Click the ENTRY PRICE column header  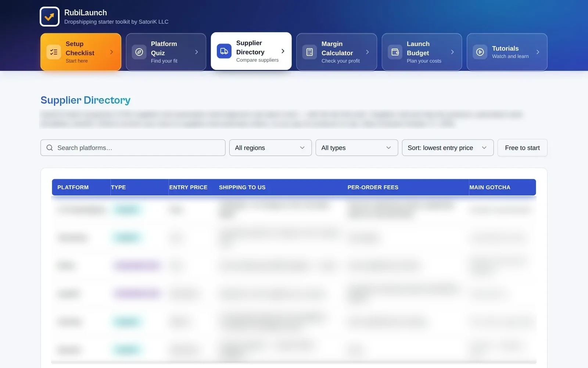[188, 187]
